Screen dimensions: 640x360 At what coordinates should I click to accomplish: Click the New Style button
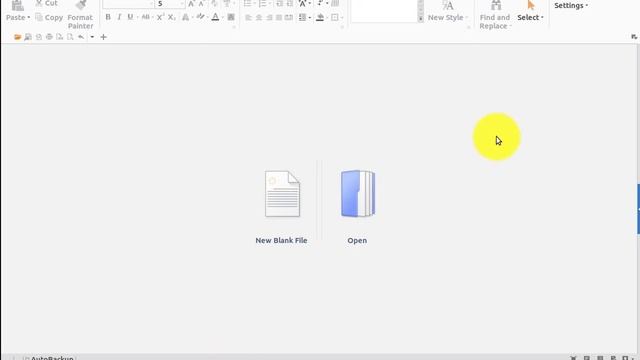447,11
